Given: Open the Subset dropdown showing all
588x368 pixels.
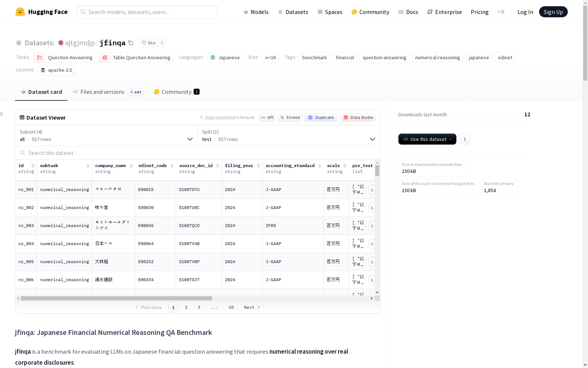Looking at the screenshot, I should (x=106, y=135).
